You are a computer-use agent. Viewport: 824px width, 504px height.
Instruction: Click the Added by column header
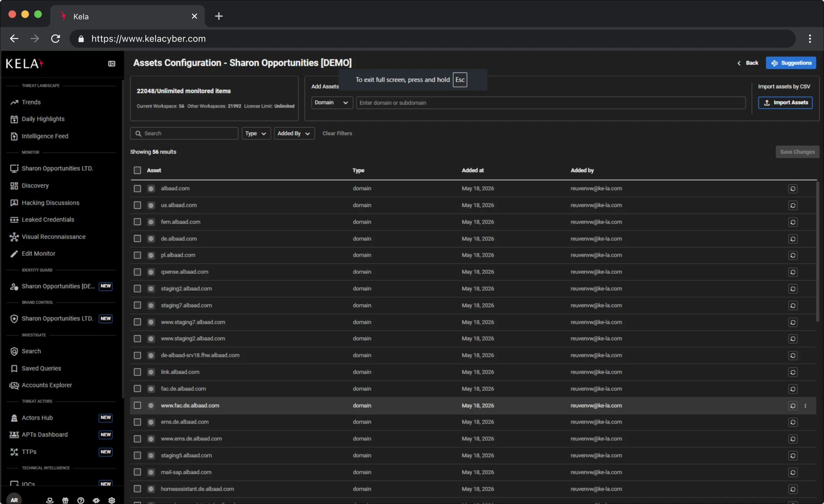coord(582,170)
